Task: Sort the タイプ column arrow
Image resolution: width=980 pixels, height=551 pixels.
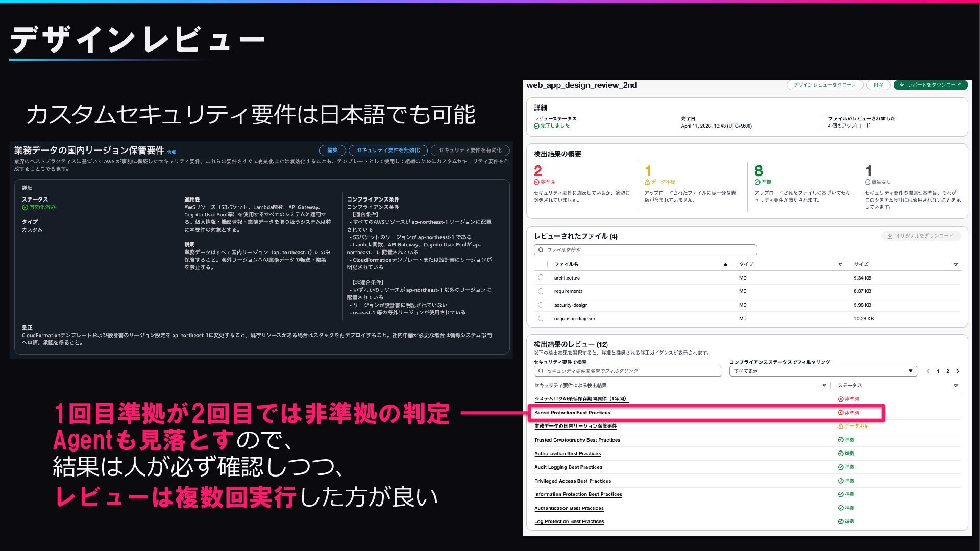Action: (x=840, y=264)
